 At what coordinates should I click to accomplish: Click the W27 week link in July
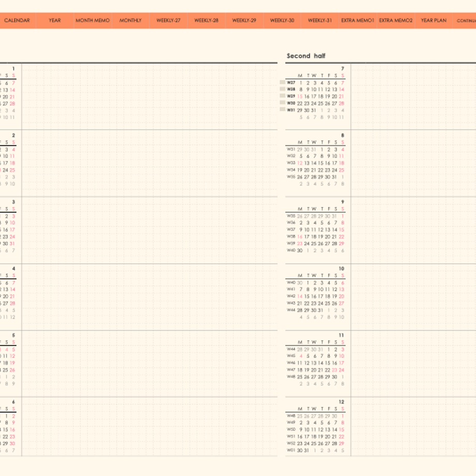point(291,83)
